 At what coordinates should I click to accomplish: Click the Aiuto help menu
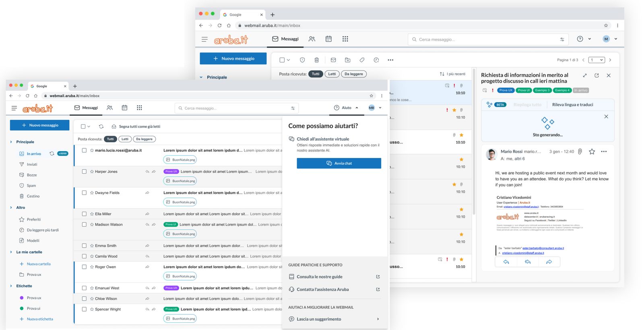347,108
